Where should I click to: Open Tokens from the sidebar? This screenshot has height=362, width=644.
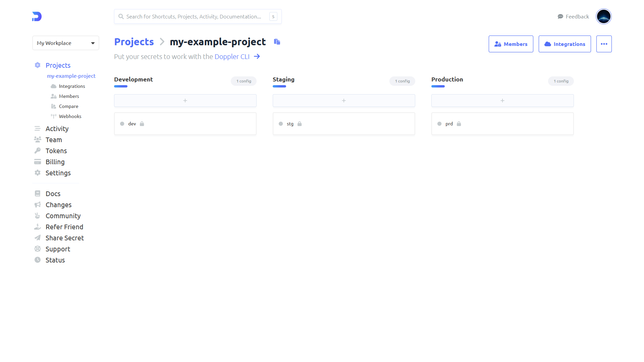coord(56,151)
